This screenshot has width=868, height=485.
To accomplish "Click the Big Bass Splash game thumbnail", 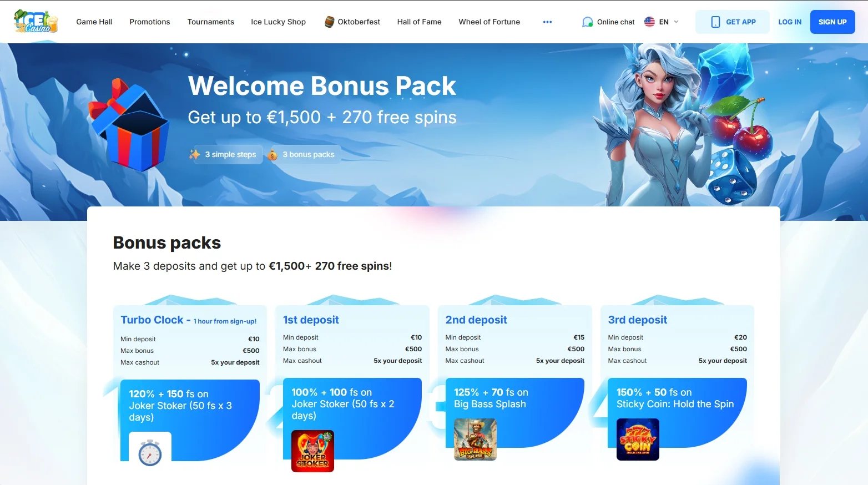I will pos(475,439).
